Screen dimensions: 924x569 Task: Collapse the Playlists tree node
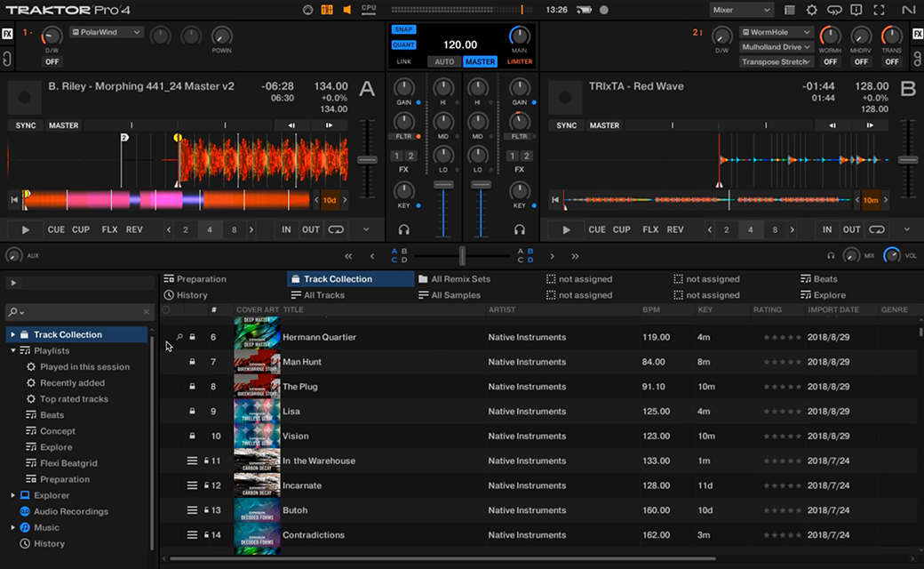pyautogui.click(x=13, y=350)
